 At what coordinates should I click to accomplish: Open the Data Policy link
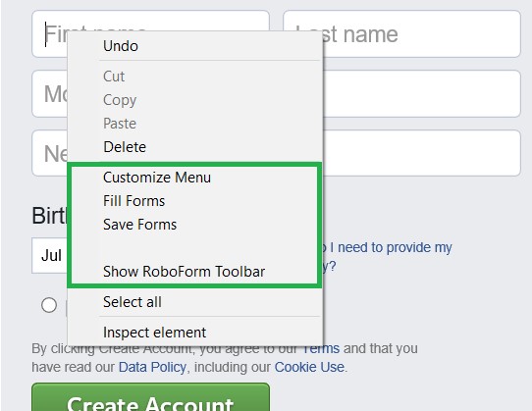(x=152, y=367)
